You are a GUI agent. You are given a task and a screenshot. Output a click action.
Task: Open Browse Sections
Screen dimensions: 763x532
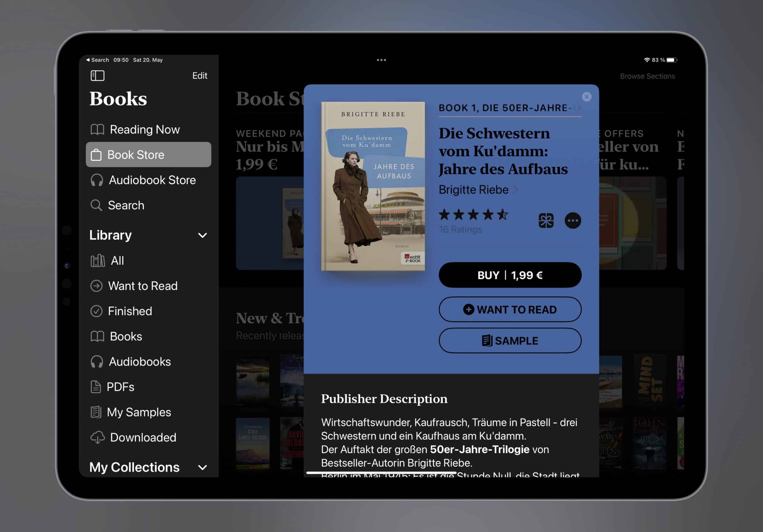(x=647, y=76)
